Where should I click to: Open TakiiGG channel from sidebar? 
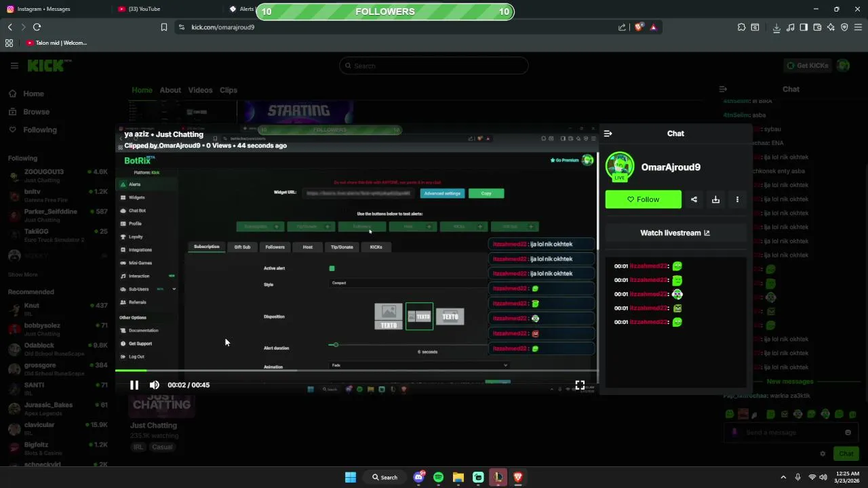(x=58, y=235)
